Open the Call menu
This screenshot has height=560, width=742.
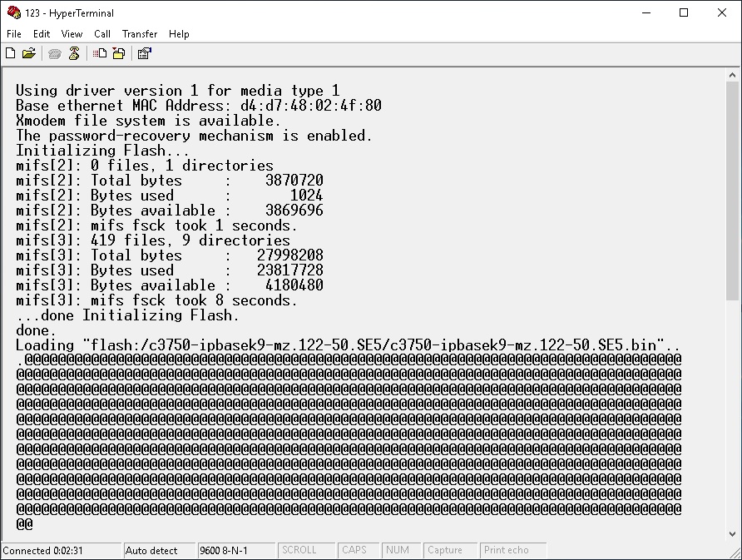tap(102, 34)
